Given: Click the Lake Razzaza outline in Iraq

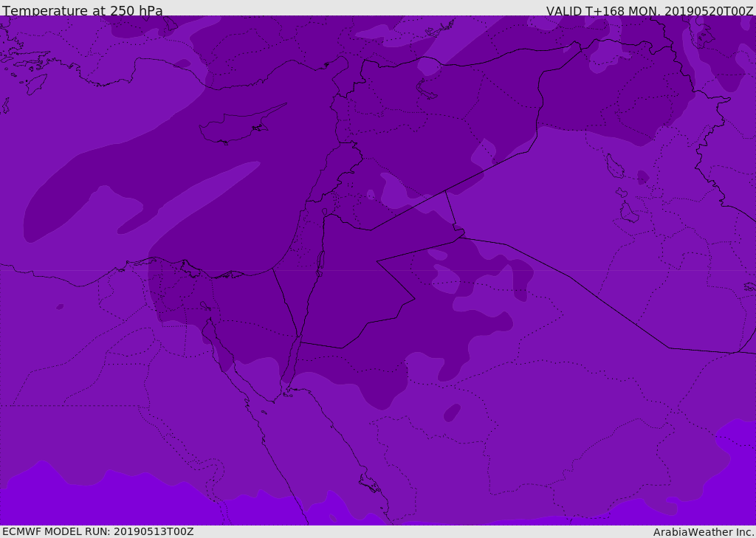Looking at the screenshot, I should tap(628, 213).
